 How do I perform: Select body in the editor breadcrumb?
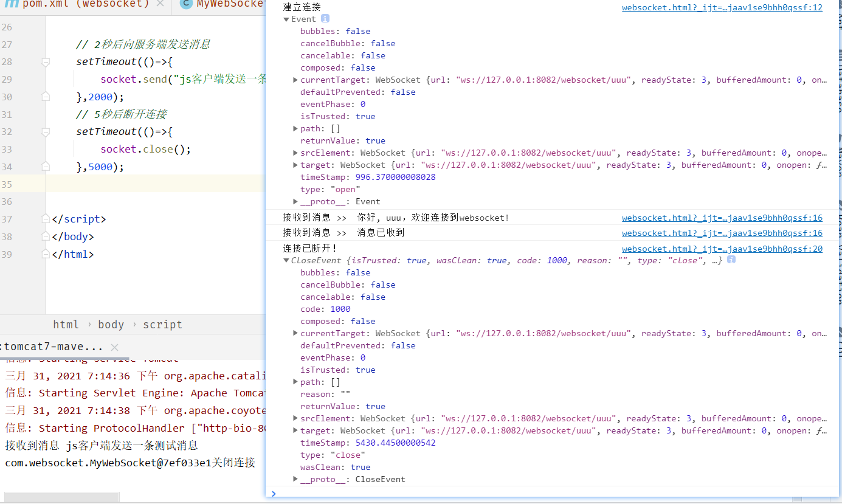(x=111, y=325)
